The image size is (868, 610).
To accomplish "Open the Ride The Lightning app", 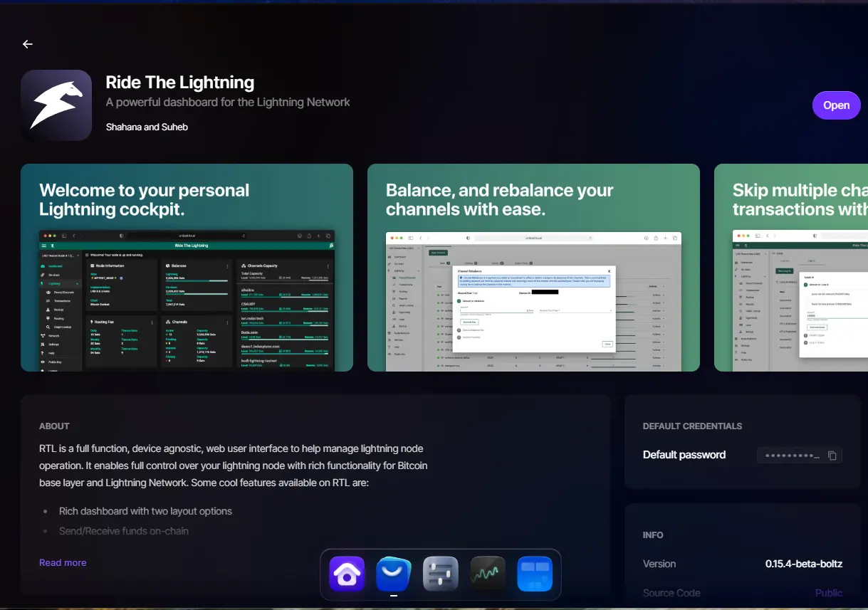I will [836, 105].
